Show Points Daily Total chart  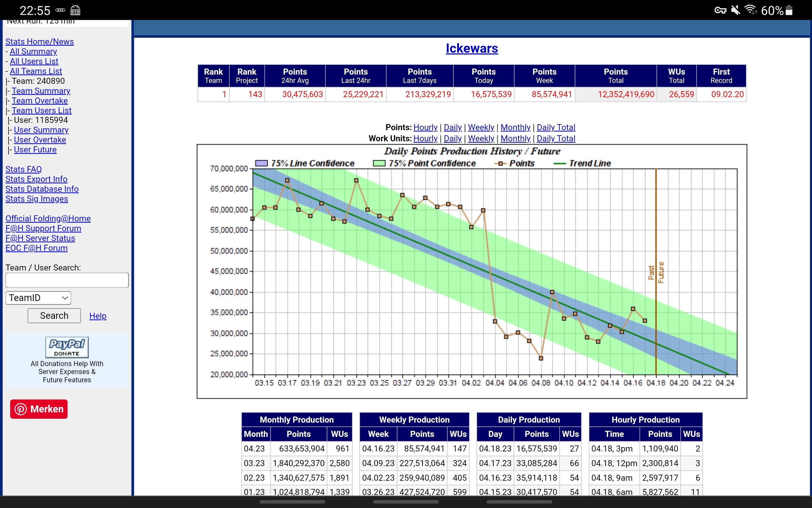[x=556, y=127]
